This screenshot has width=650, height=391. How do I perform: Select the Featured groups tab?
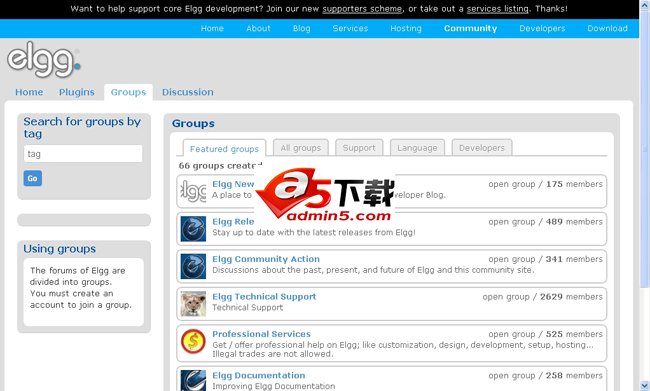coord(224,148)
